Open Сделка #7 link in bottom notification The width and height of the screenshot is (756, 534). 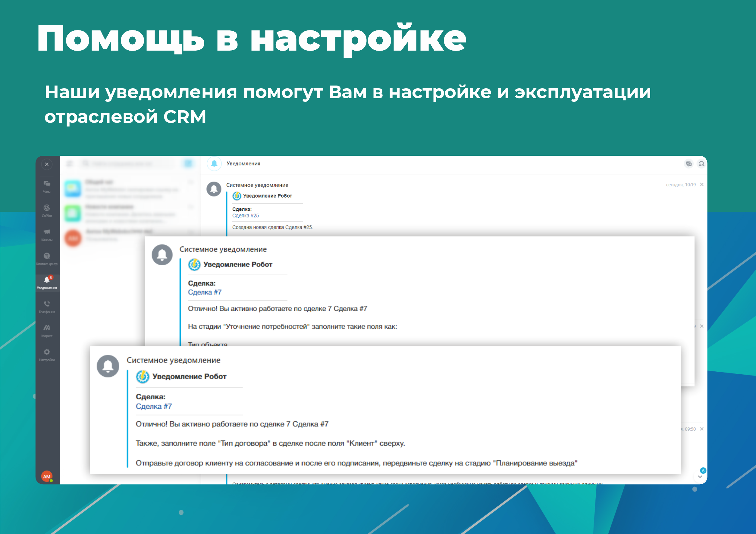pos(154,406)
